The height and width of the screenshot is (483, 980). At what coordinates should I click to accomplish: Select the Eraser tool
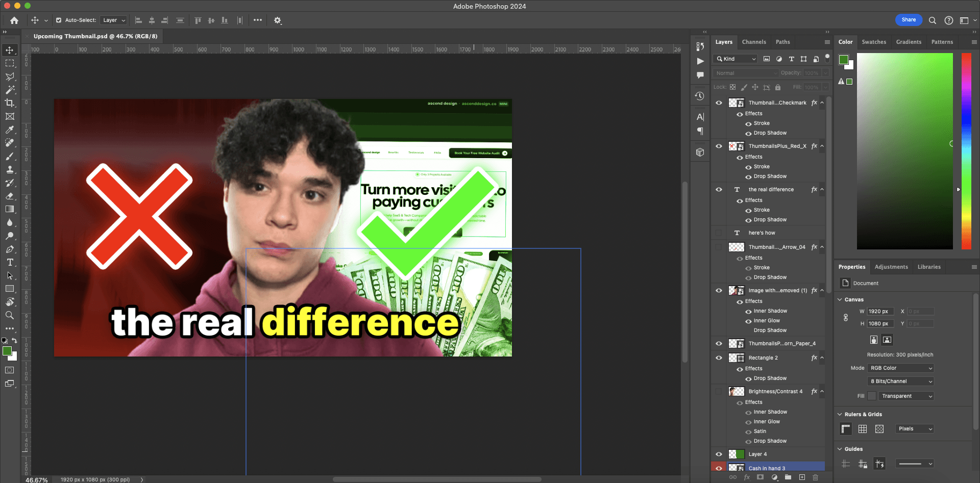coord(10,196)
